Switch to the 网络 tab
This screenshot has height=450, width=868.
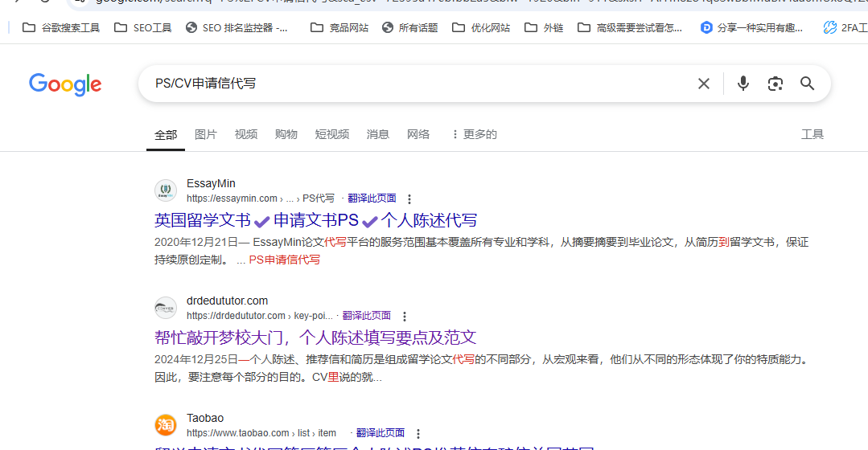[418, 134]
